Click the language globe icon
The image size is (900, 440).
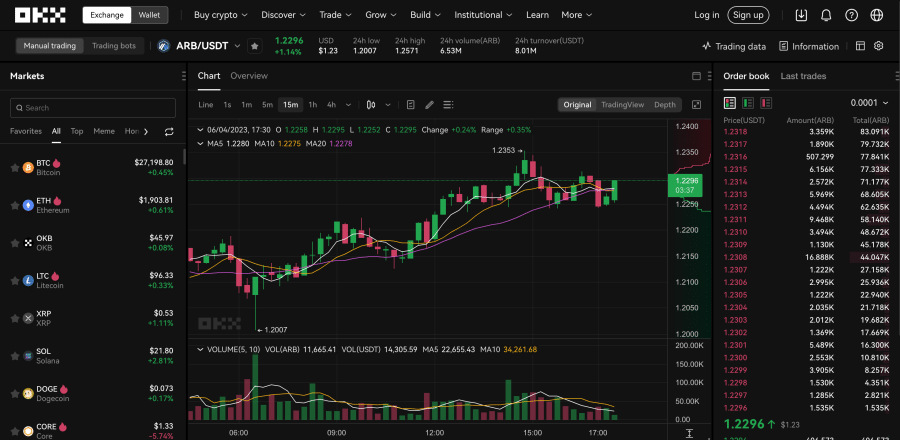coord(876,15)
